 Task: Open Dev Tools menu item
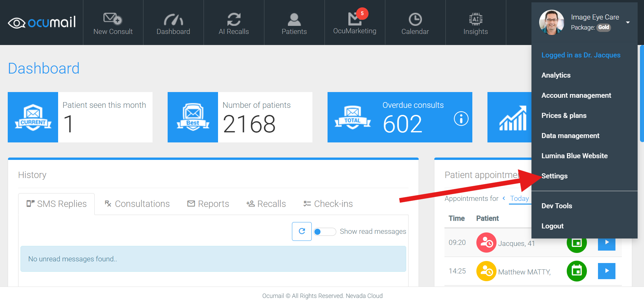point(557,206)
